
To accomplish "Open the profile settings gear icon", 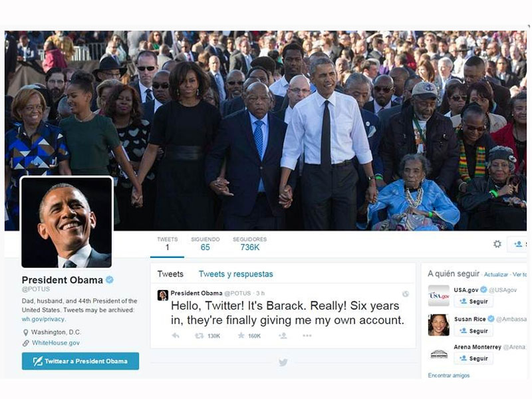I will tap(497, 243).
